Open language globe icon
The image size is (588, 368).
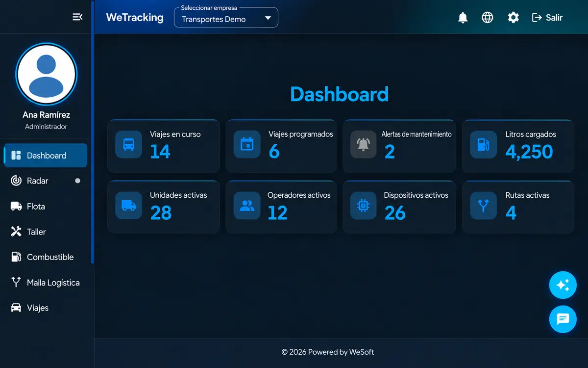[x=488, y=18]
